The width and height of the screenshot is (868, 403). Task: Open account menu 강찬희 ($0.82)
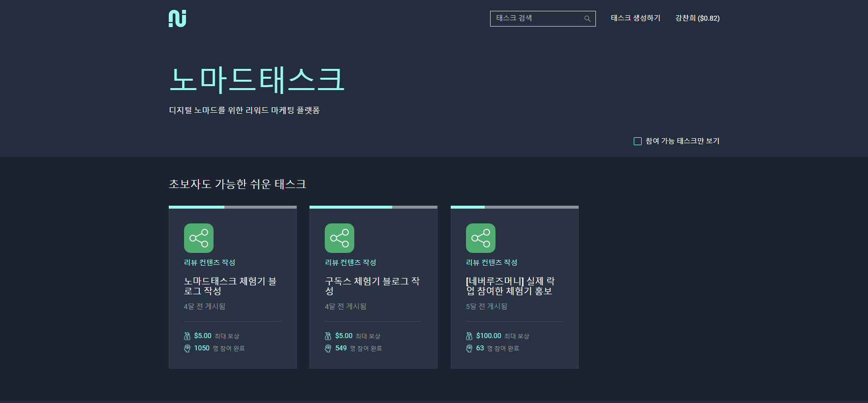[697, 18]
